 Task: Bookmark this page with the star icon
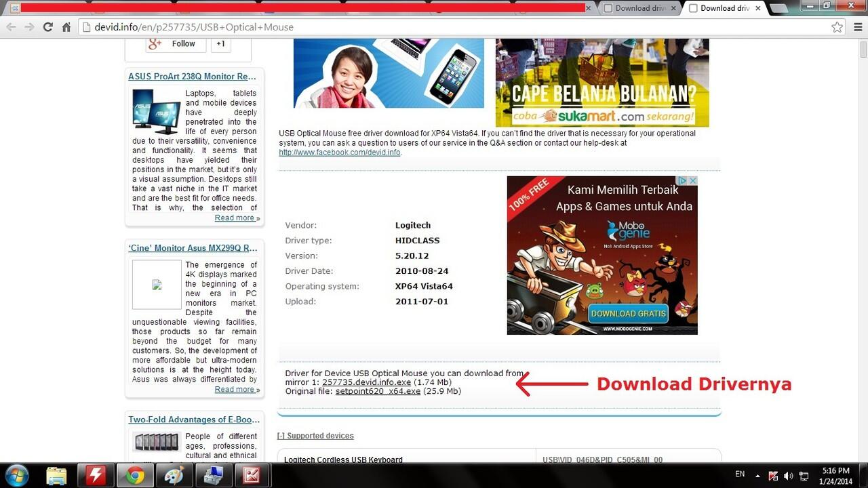(837, 27)
